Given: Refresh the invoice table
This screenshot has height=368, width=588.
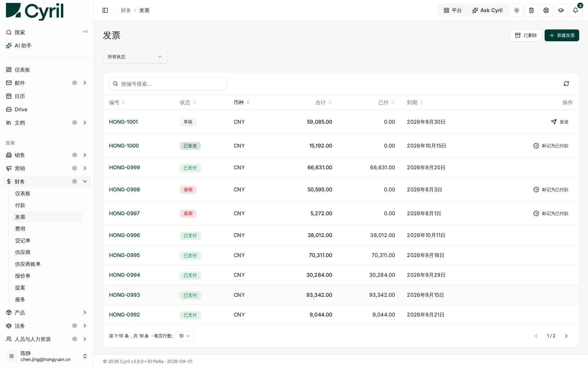Looking at the screenshot, I should (566, 84).
